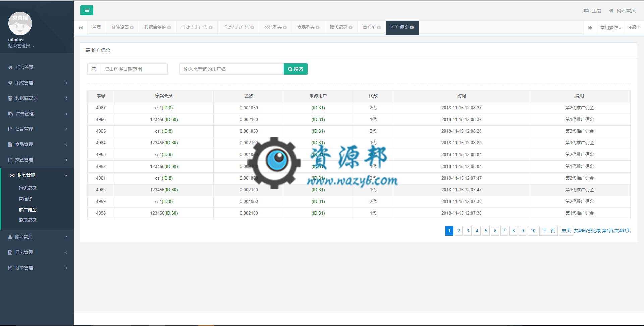Image resolution: width=644 pixels, height=326 pixels.
Task: Open the 超级管理员 role dropdown
Action: click(x=21, y=46)
